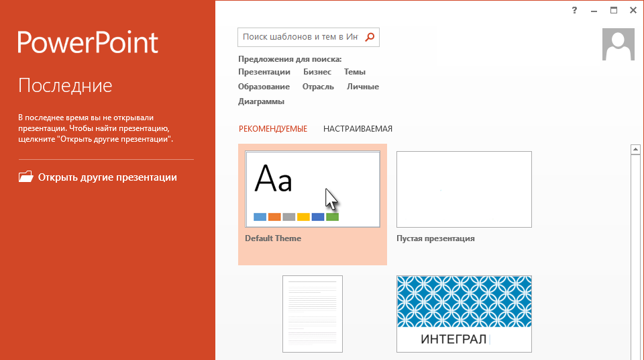The image size is (644, 360).
Task: Minimize the PowerPoint window
Action: tap(594, 11)
